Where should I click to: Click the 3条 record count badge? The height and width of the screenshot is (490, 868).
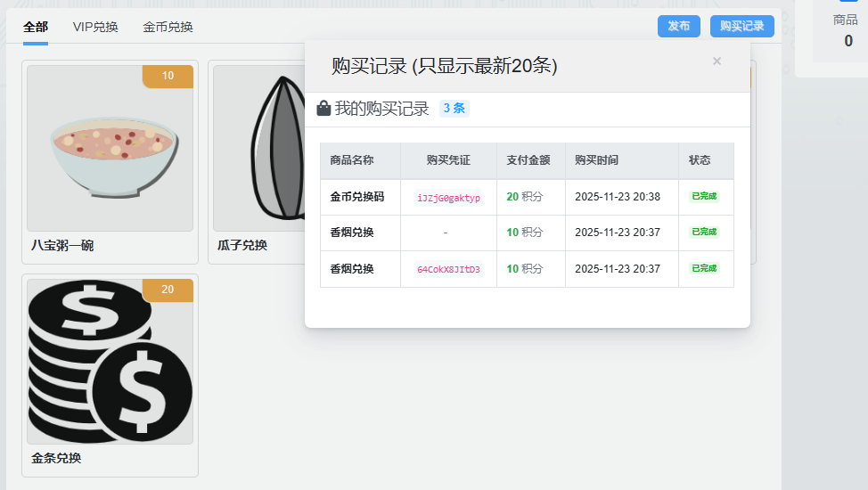pos(454,109)
